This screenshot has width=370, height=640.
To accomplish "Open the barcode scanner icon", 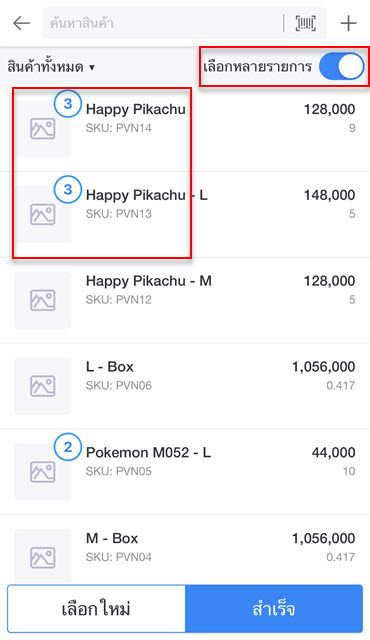I will [305, 23].
